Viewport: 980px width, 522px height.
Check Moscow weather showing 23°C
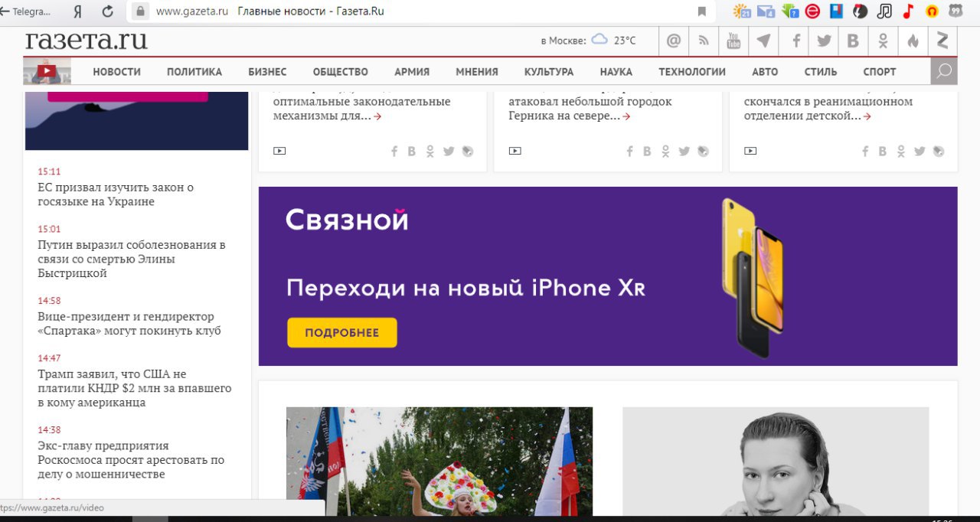coord(588,41)
